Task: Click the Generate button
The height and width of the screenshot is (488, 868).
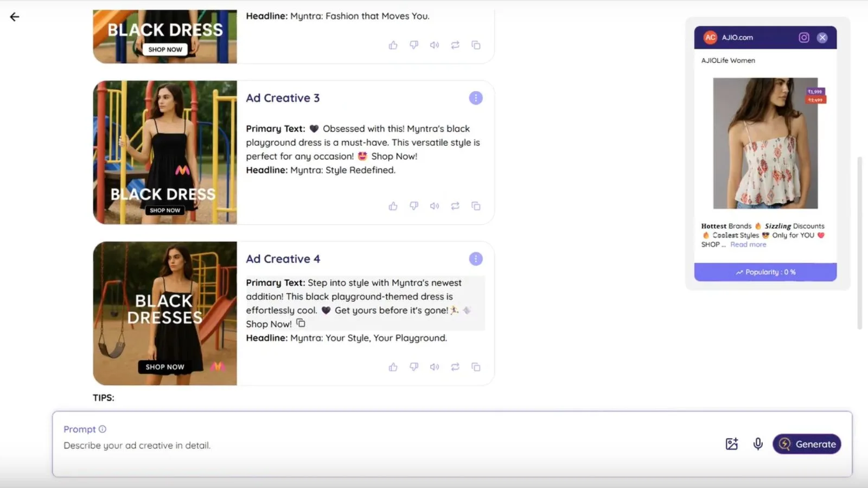Action: pos(807,444)
